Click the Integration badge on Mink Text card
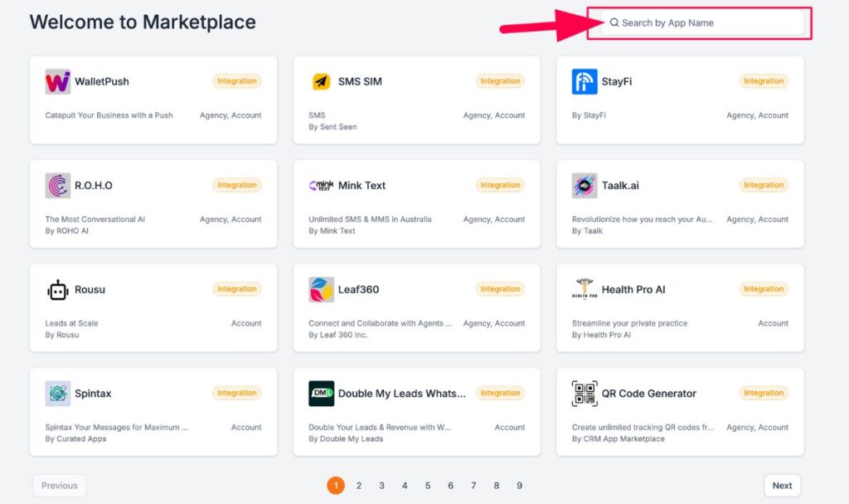Viewport: 849px width, 504px height. click(500, 185)
